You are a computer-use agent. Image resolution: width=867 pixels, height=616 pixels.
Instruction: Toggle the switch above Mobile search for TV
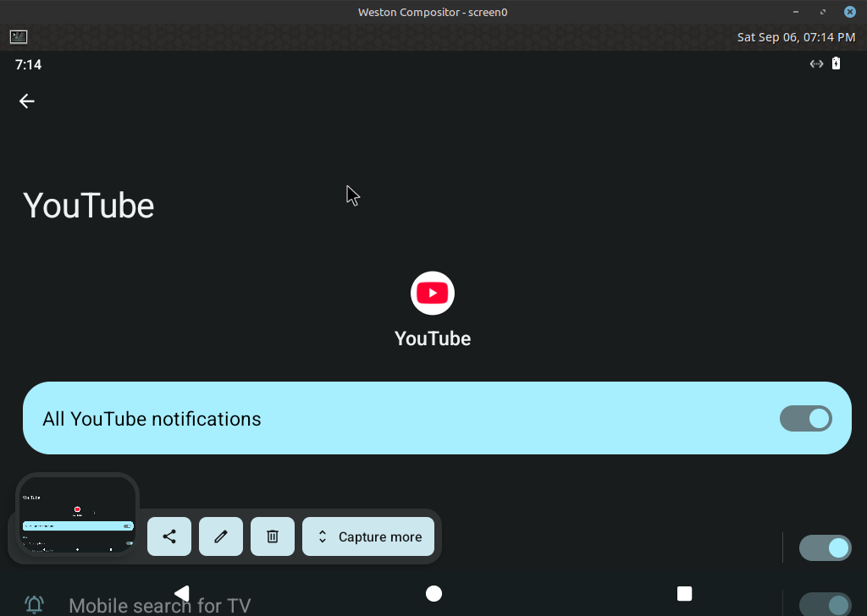825,548
